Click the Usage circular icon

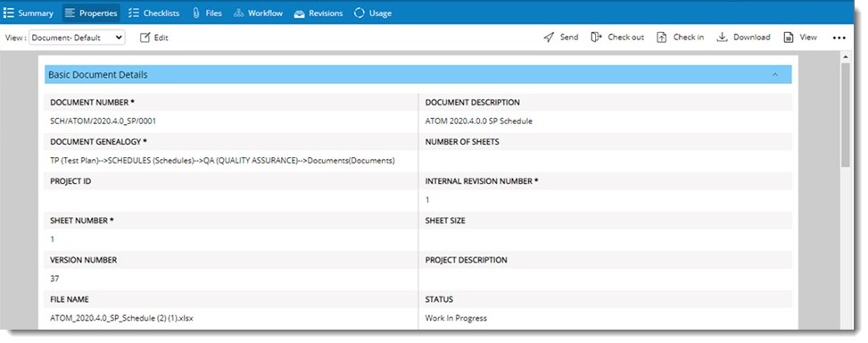pyautogui.click(x=360, y=13)
